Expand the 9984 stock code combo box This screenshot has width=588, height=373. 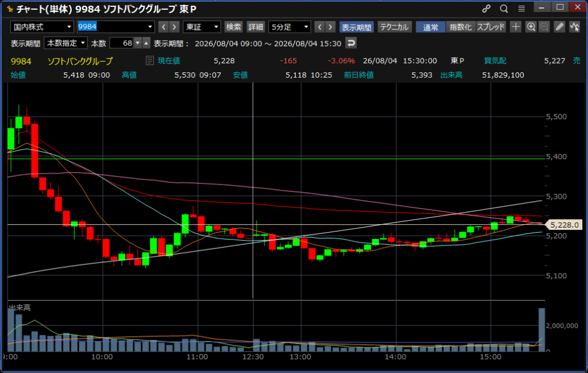(150, 26)
